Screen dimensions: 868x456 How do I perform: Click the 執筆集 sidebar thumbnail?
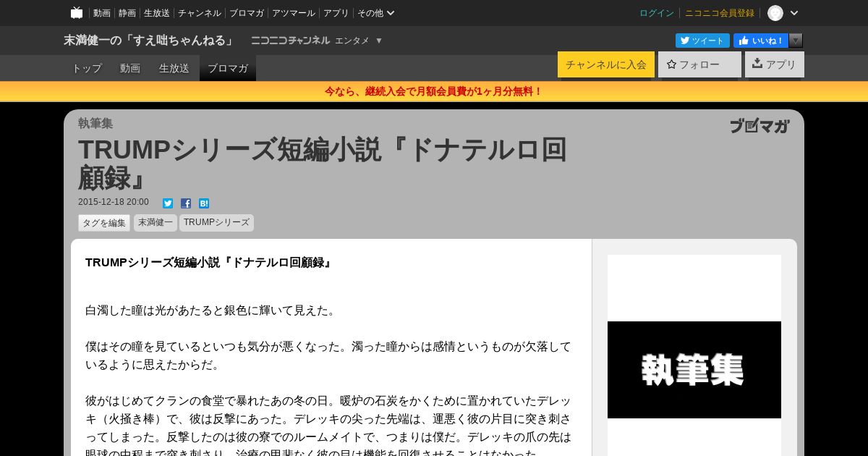[x=694, y=370]
